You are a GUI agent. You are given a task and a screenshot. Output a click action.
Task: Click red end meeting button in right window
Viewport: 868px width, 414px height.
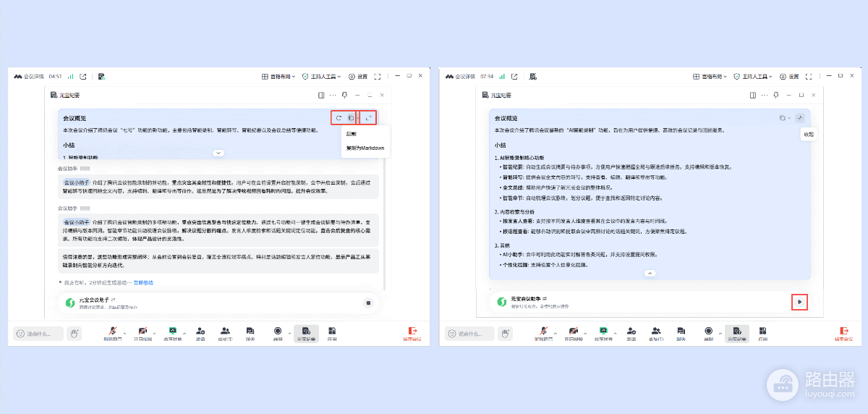coord(843,333)
